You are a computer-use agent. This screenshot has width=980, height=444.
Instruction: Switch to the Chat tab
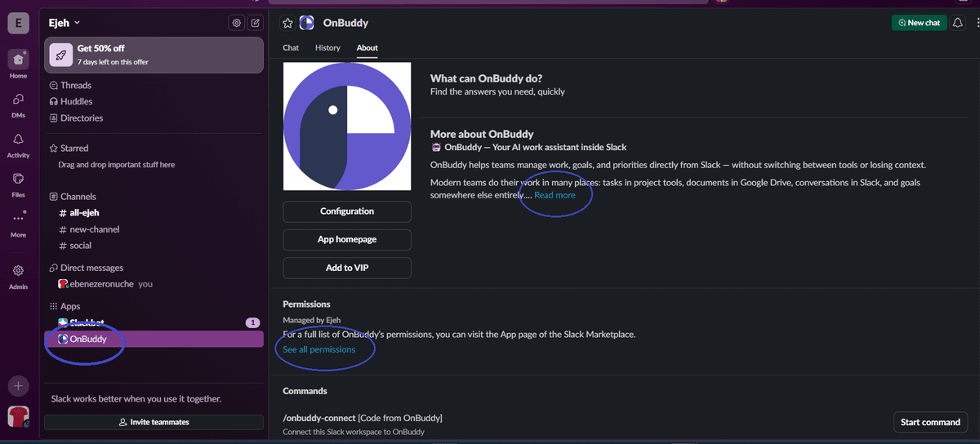coord(291,47)
